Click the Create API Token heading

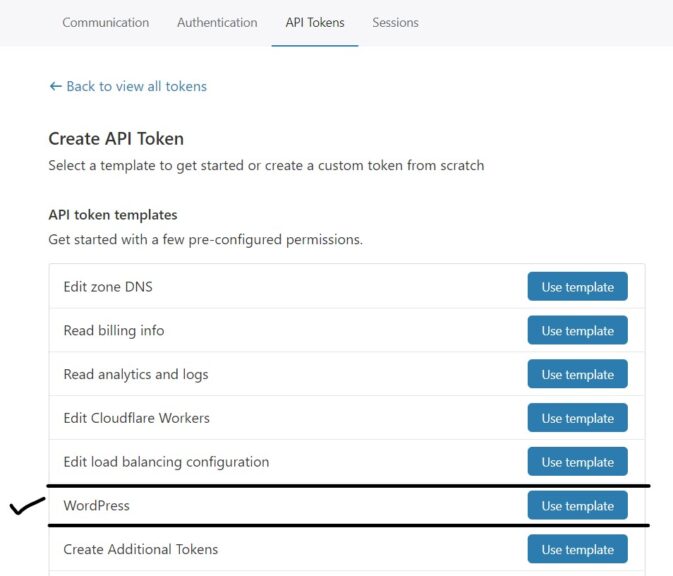[116, 139]
